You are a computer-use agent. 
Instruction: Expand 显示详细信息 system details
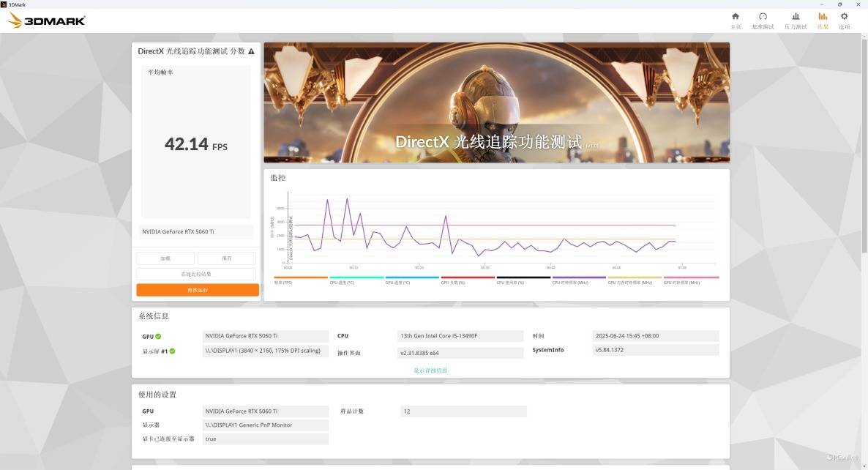click(430, 370)
